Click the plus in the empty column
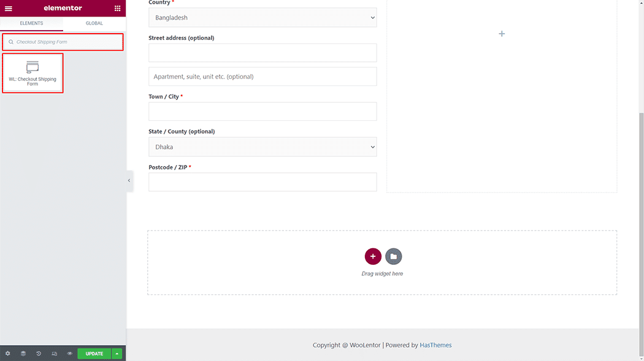 (x=502, y=34)
